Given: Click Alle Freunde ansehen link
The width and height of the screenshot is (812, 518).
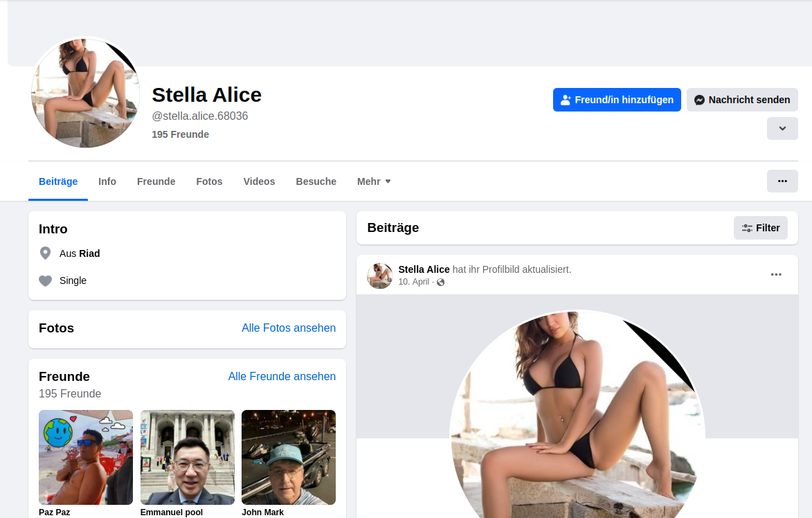Looking at the screenshot, I should [x=282, y=377].
